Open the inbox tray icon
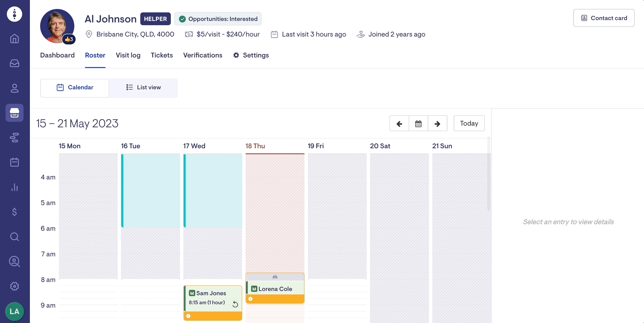 pos(15,63)
